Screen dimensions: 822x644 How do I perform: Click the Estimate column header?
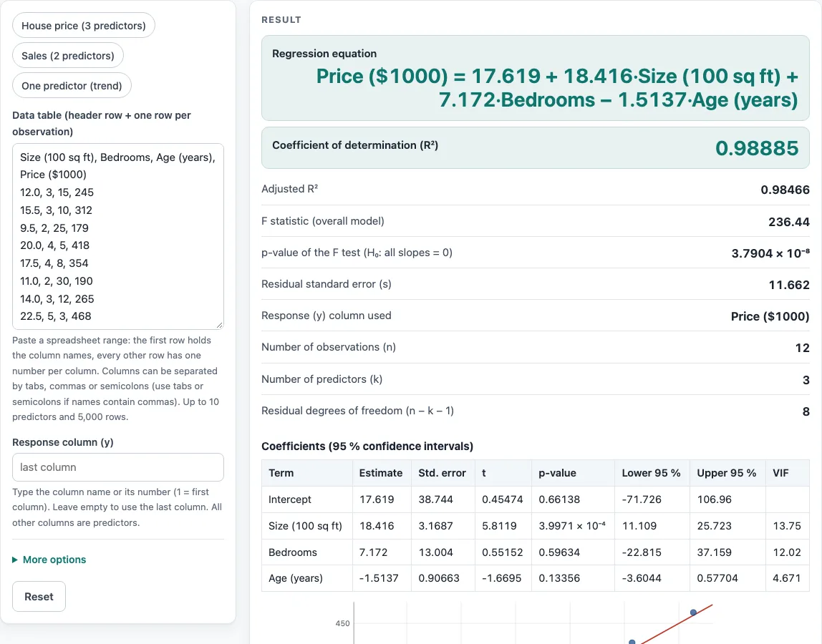point(382,473)
